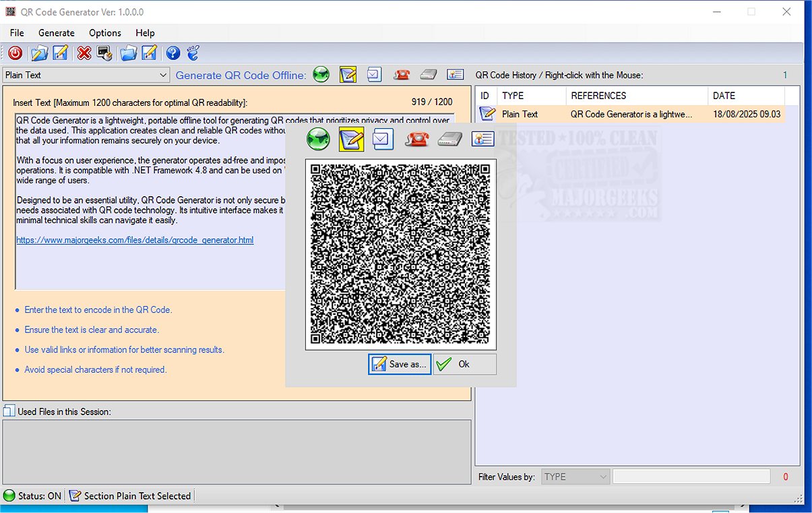Viewport: 812px width, 513px height.
Task: Click the blue folder icon right of the monitor icon
Action: tap(129, 53)
